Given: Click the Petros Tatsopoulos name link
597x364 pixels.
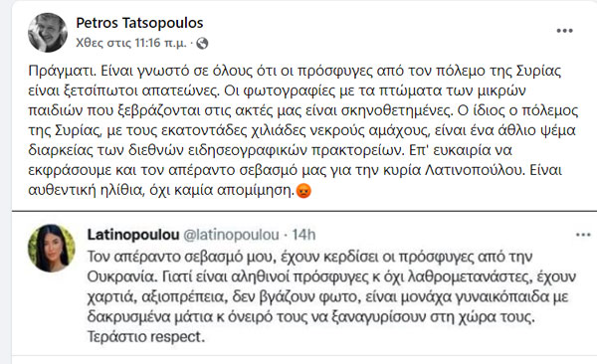Looking at the screenshot, I should [x=139, y=23].
